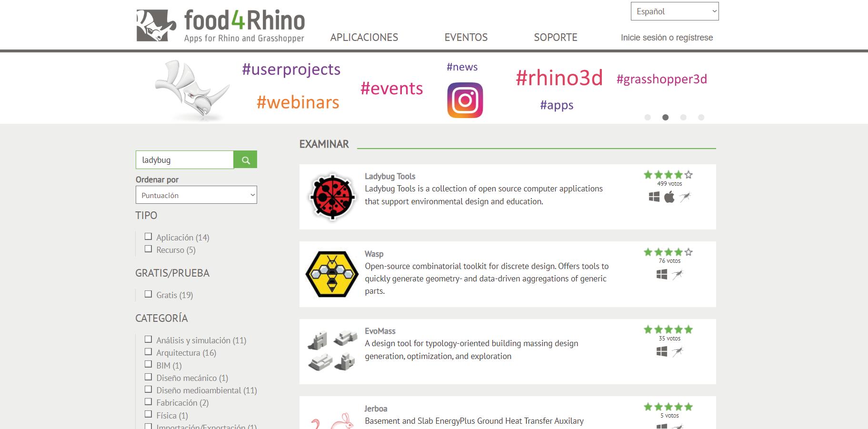Image resolution: width=868 pixels, height=429 pixels.
Task: Click Grasshopper icon on Ladybug Tools row
Action: point(685,197)
